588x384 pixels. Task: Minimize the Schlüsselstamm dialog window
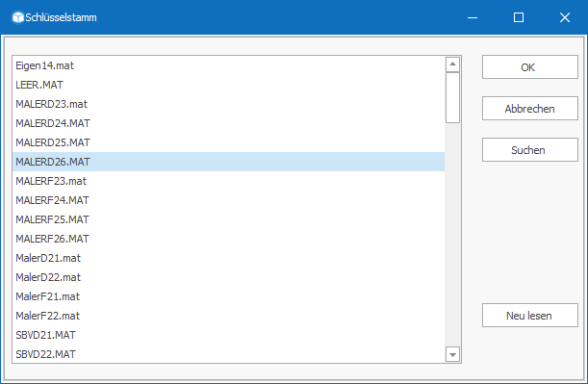473,17
